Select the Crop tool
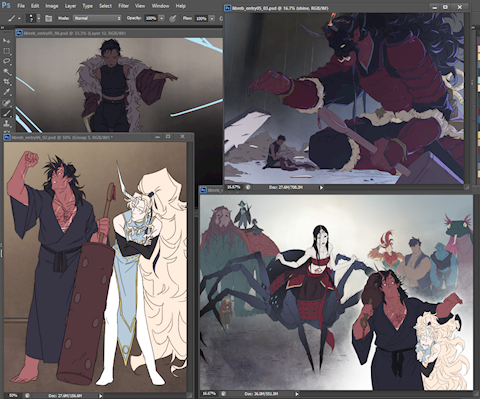This screenshot has height=399, width=480. (6, 82)
